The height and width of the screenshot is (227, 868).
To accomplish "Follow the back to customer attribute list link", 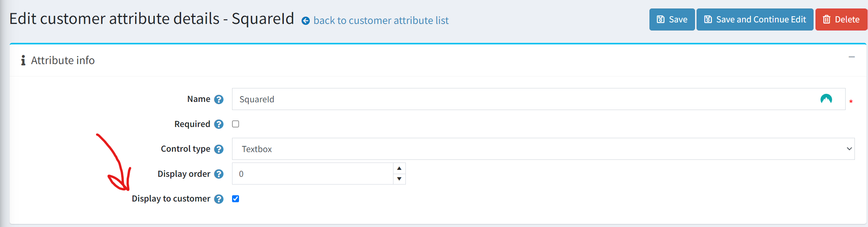I will pyautogui.click(x=381, y=20).
